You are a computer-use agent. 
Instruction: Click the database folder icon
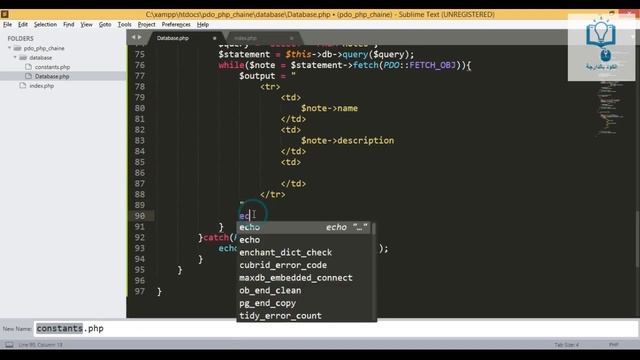23,58
